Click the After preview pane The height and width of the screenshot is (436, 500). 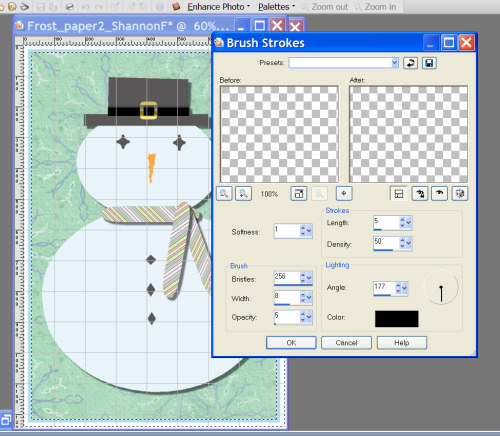tap(408, 134)
